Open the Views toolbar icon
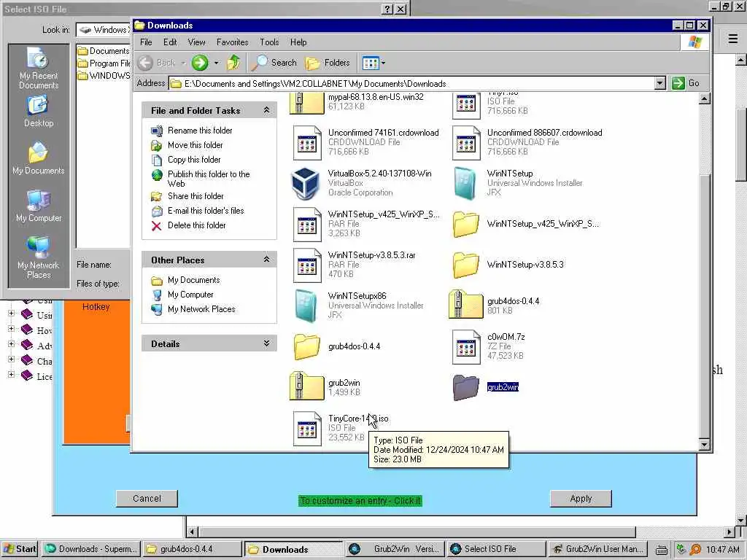The image size is (747, 560). coord(370,63)
